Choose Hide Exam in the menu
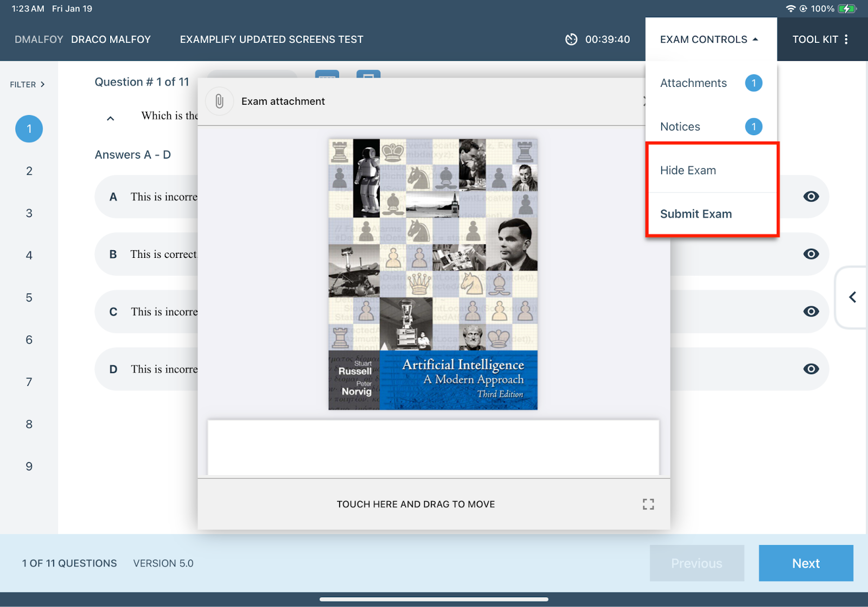This screenshot has width=868, height=607. [712, 170]
